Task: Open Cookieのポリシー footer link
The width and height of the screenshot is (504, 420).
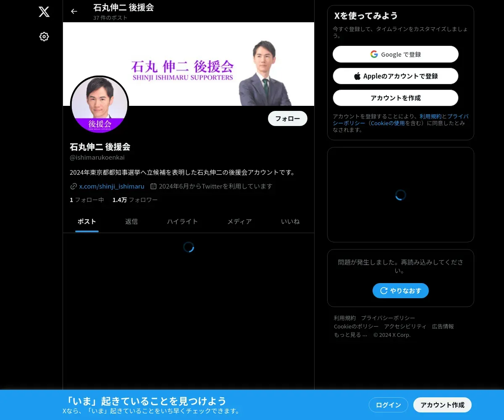Action: (x=356, y=326)
